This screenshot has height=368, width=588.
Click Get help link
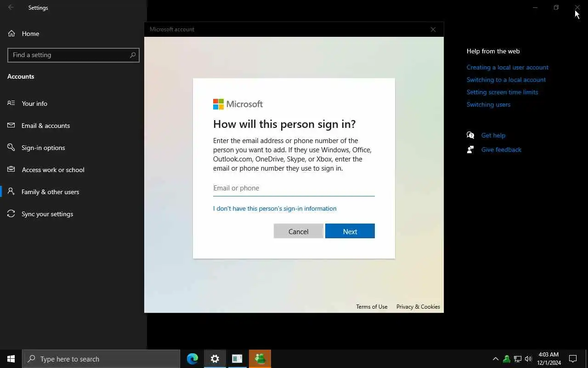click(493, 135)
